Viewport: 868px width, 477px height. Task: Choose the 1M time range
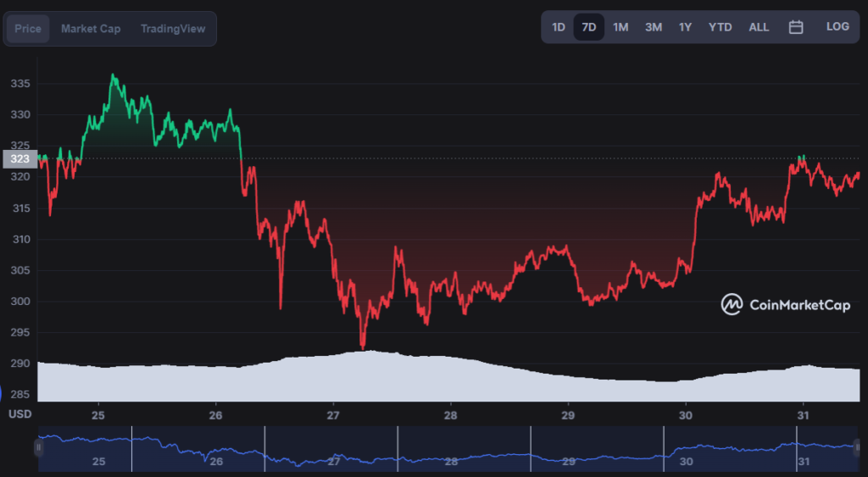(620, 27)
